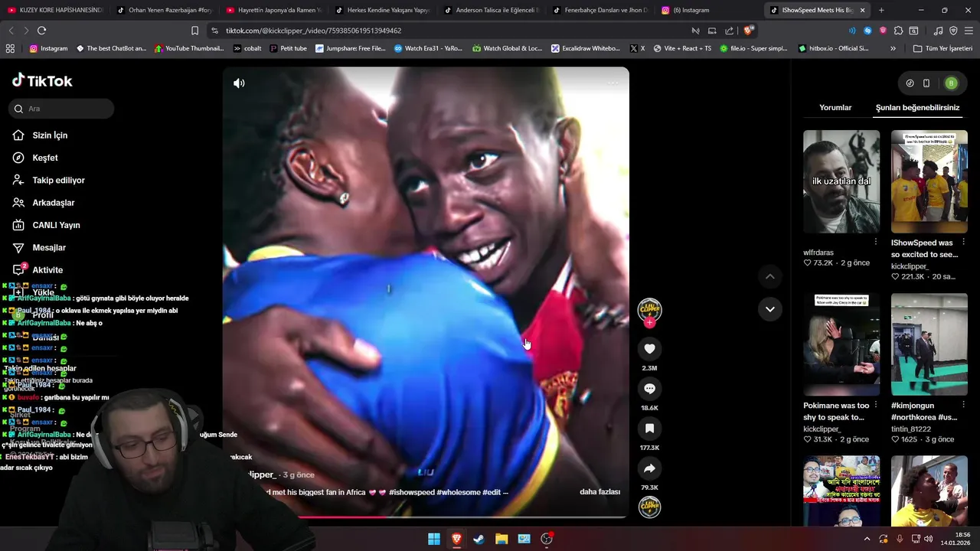Open the browser extensions puzzle icon
Viewport: 980px width, 551px height.
898,31
